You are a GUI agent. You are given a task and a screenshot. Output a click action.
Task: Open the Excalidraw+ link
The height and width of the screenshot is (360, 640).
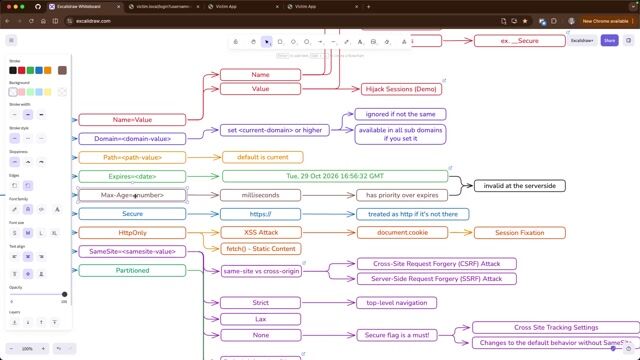coord(582,40)
